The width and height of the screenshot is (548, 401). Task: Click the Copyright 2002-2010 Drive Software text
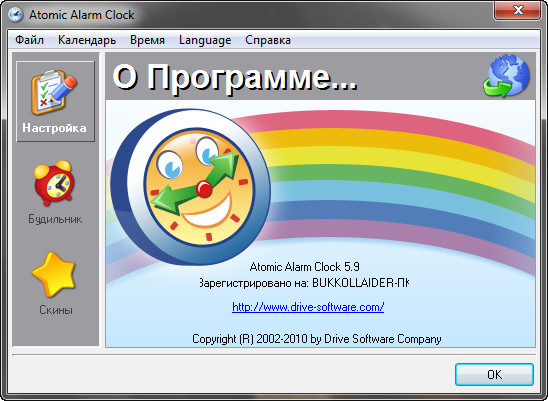[317, 339]
